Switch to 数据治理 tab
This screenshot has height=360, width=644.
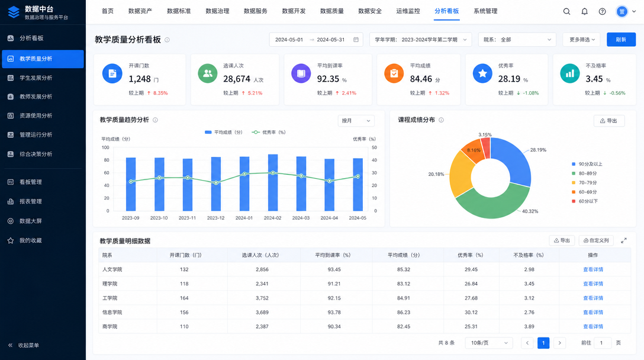(217, 11)
